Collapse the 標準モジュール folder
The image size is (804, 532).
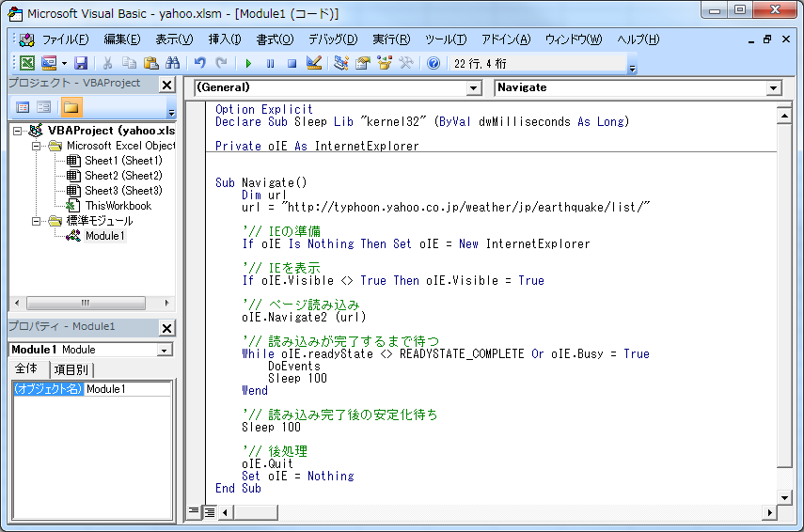[36, 222]
